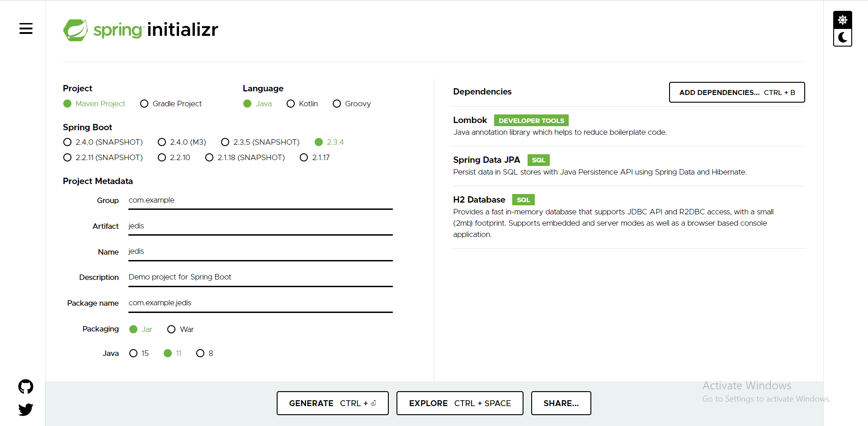Select Spring Boot 2.1.18 (SNAPSHOT)

click(x=245, y=157)
